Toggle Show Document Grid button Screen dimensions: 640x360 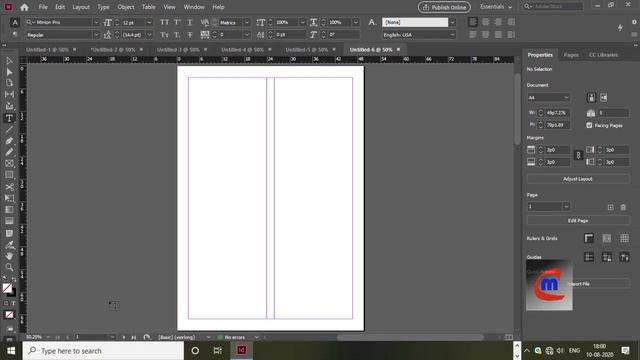(624, 238)
